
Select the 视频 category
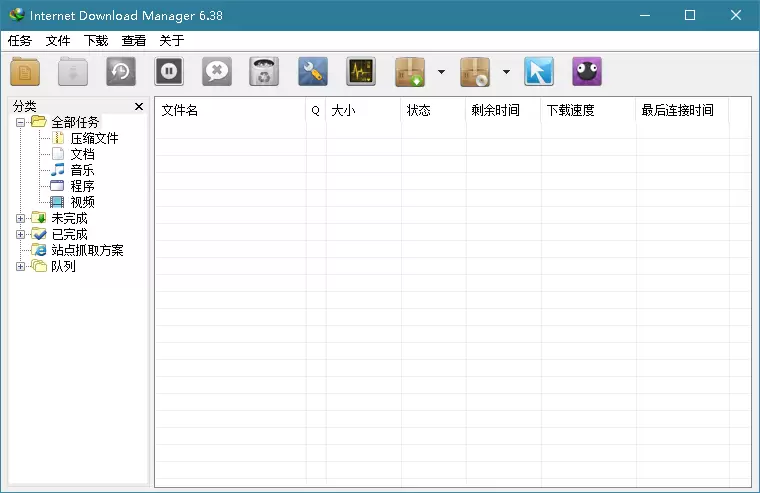tap(82, 202)
